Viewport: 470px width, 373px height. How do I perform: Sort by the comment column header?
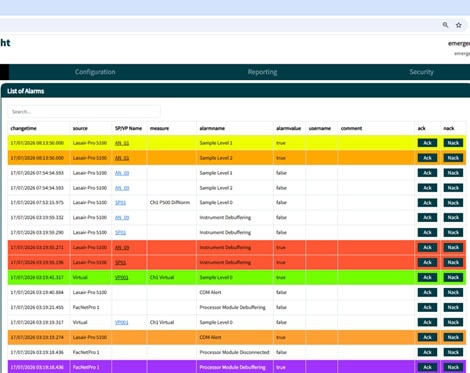click(x=351, y=128)
